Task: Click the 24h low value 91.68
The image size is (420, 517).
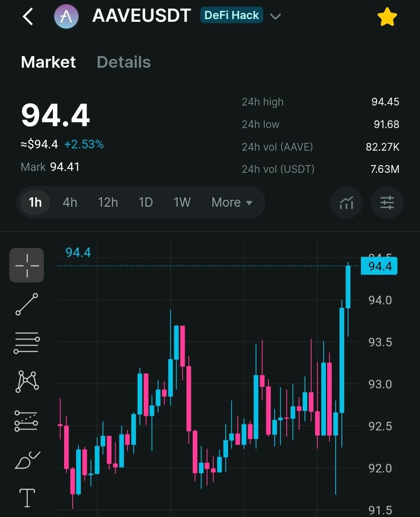Action: [x=386, y=125]
